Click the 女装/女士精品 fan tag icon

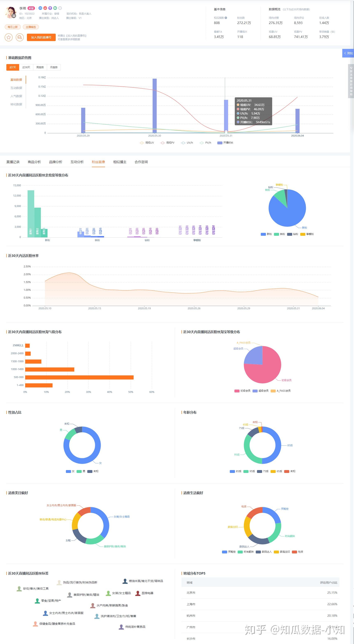point(108,593)
